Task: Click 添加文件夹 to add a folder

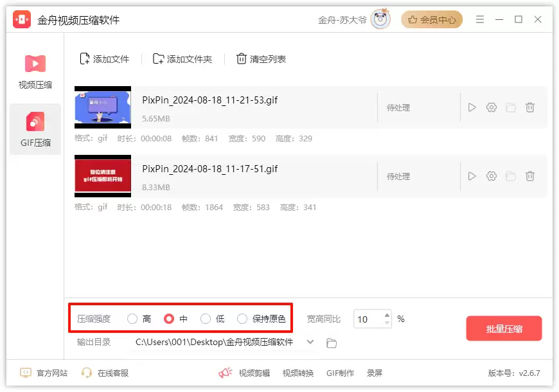Action: 182,59
